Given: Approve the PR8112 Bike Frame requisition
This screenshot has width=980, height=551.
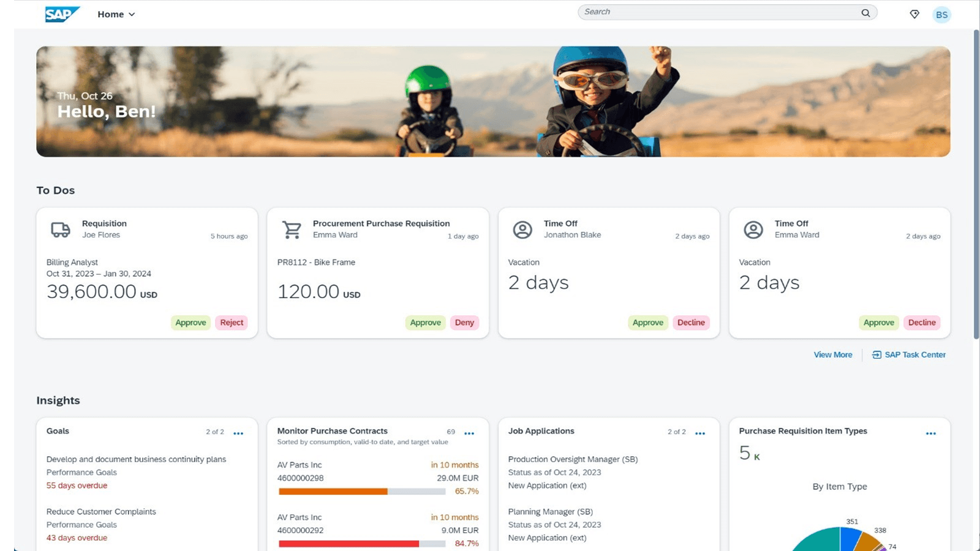Looking at the screenshot, I should [425, 323].
